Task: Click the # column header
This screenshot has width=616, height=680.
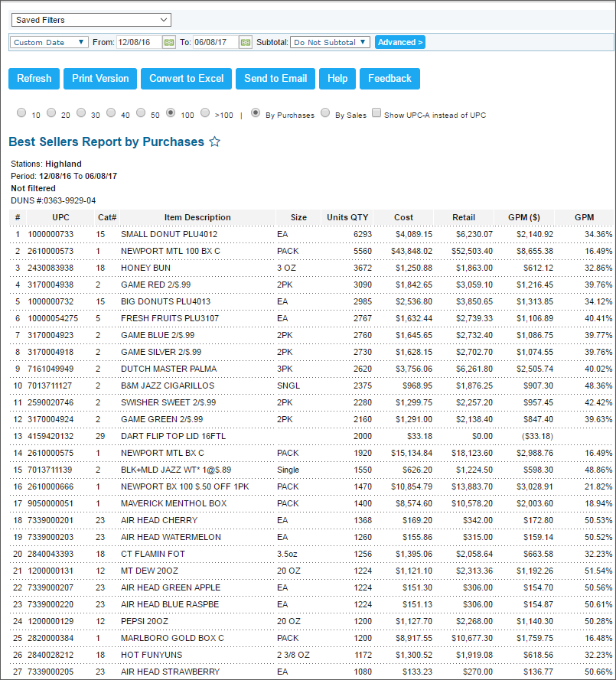Action: [x=18, y=218]
